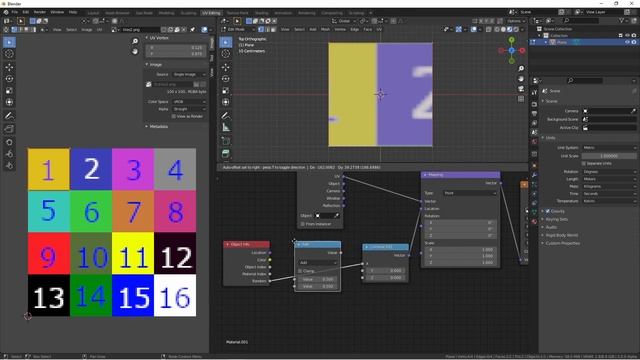Select the Measure tool in 3D viewport

[x=226, y=128]
